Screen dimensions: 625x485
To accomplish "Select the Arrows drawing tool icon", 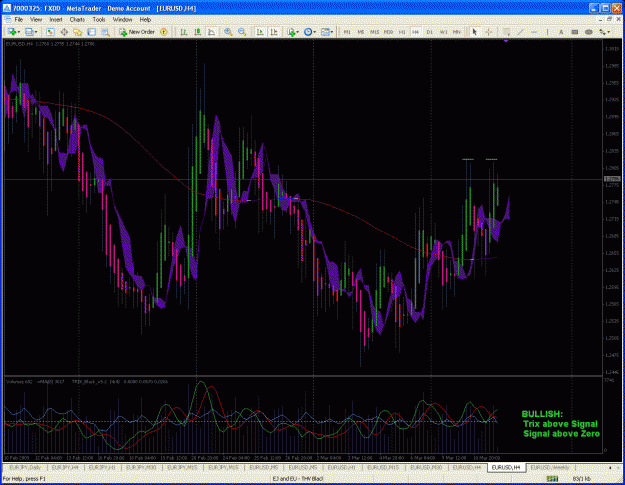I will tap(602, 32).
